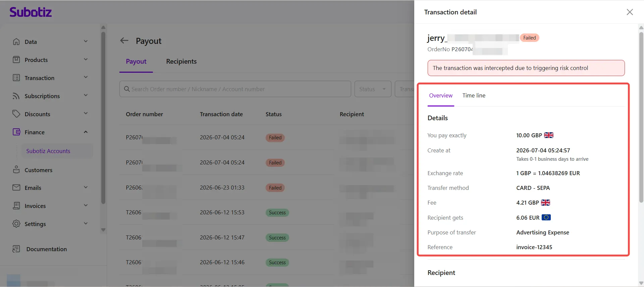Click date 2026-06-12 15:53 in table
The width and height of the screenshot is (644, 287).
(222, 212)
